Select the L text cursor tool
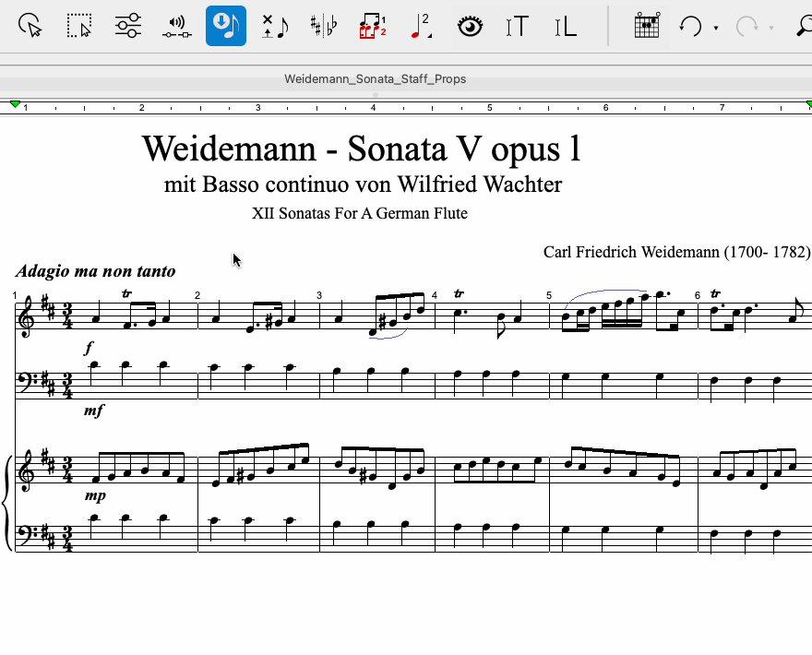This screenshot has width=812, height=655. click(x=566, y=27)
